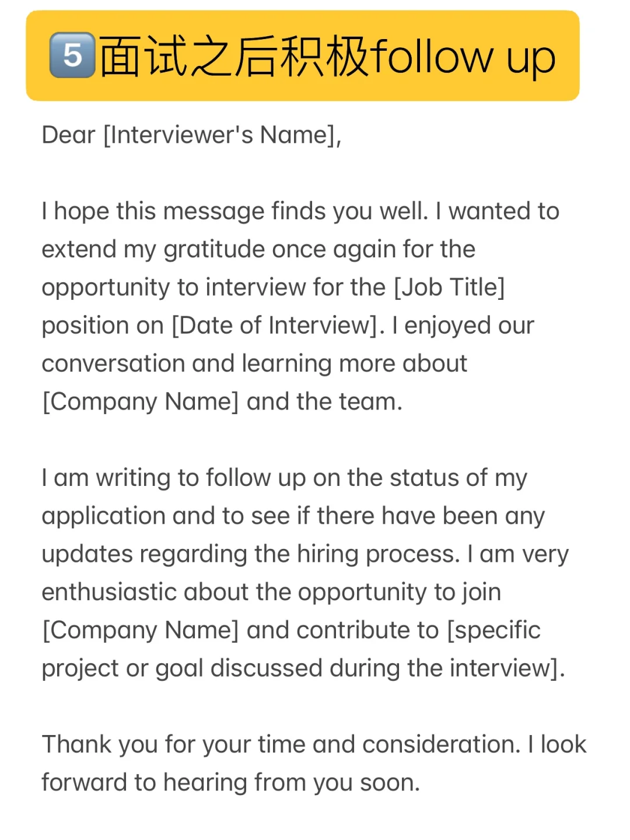Click the first [Company Name] placeholder

(141, 402)
